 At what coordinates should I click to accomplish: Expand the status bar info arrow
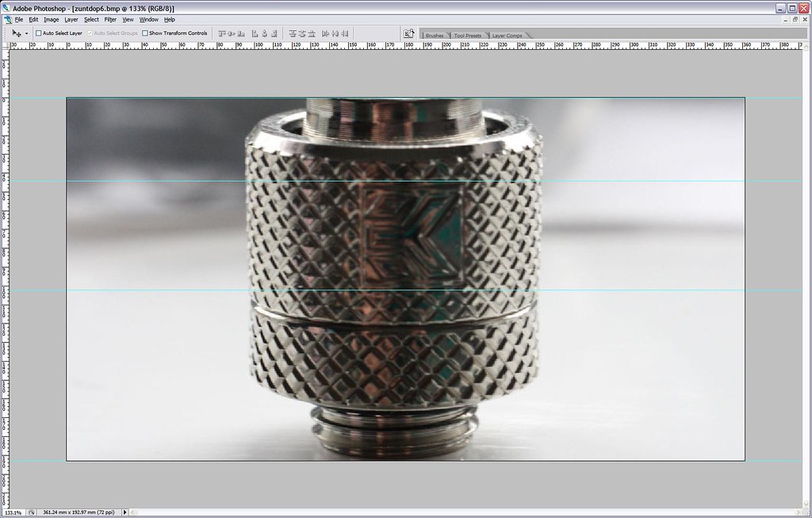pos(124,512)
